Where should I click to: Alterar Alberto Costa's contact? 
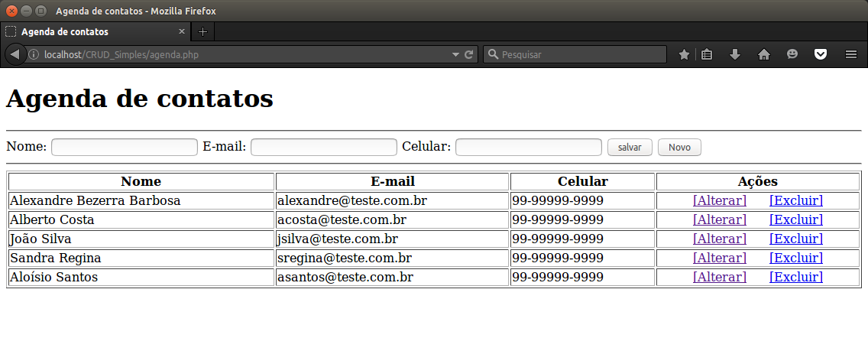click(720, 219)
